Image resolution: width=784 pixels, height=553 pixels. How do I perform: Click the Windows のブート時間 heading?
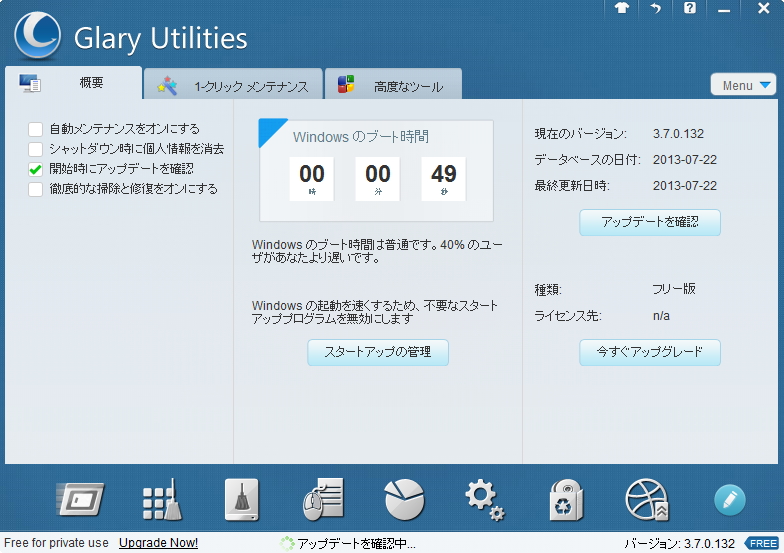pyautogui.click(x=360, y=136)
